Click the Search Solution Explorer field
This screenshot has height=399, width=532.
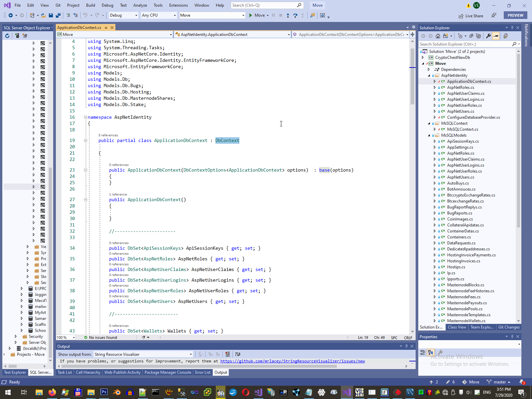(469, 44)
